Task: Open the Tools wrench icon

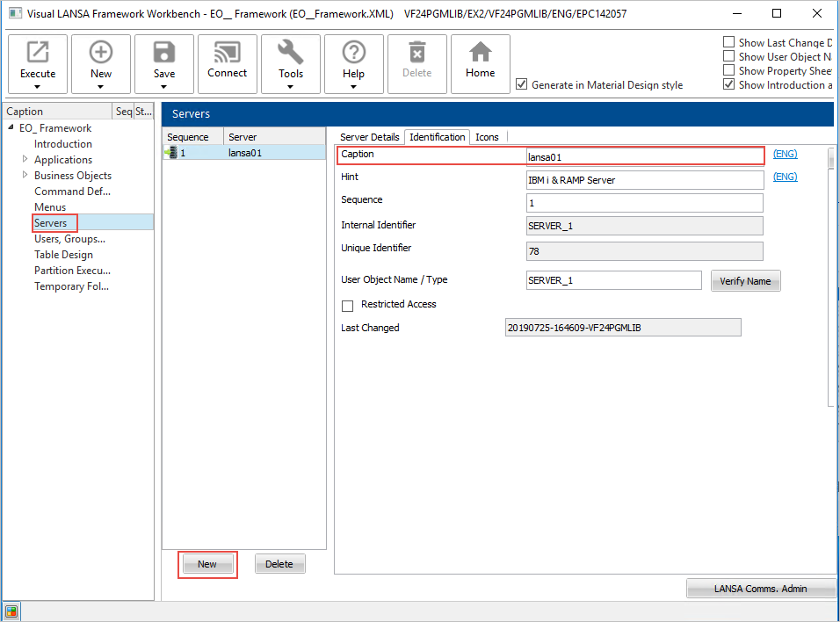Action: point(291,53)
